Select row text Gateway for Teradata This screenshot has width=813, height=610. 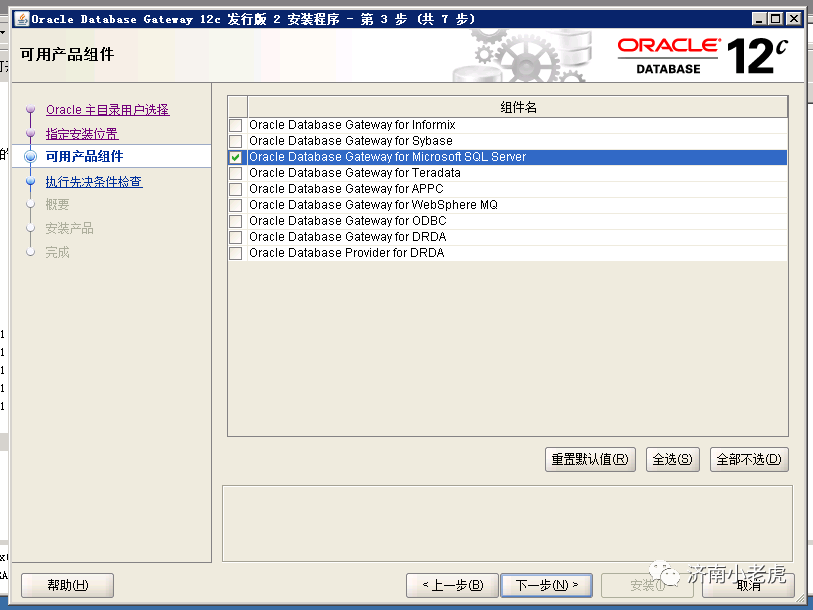355,173
